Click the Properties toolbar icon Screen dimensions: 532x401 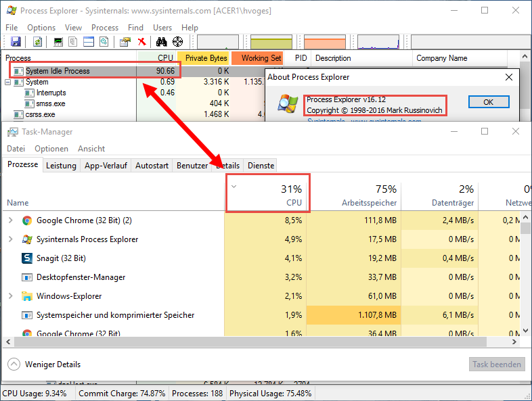coord(125,42)
